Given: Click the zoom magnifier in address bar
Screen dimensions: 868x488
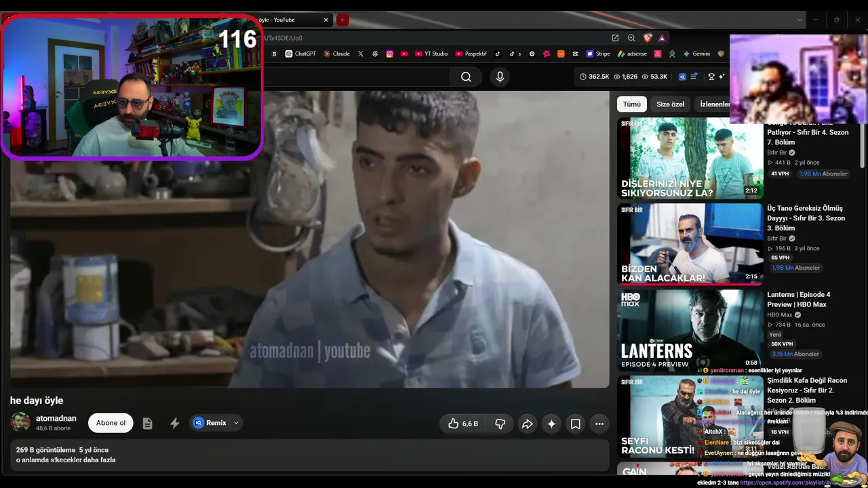Looking at the screenshot, I should point(631,38).
